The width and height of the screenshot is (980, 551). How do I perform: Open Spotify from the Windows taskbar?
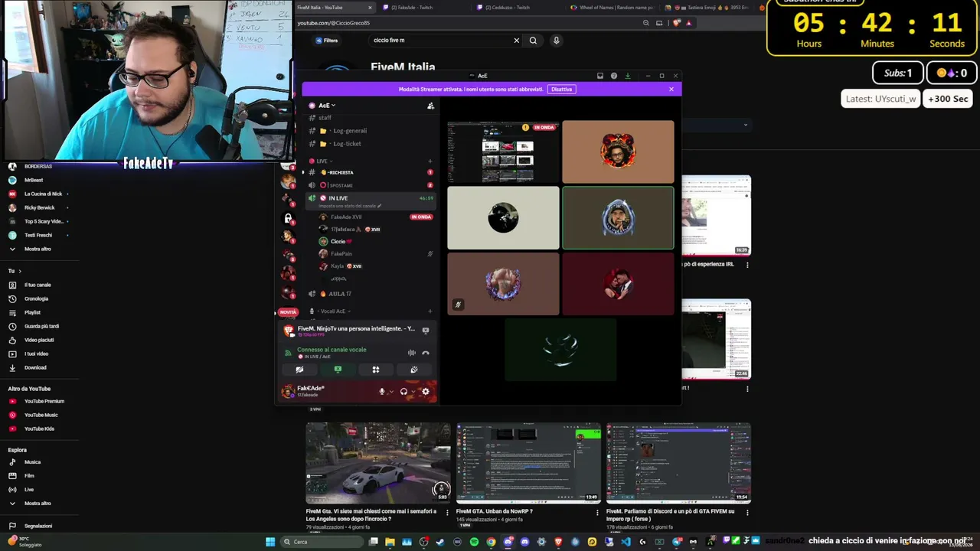pyautogui.click(x=474, y=542)
